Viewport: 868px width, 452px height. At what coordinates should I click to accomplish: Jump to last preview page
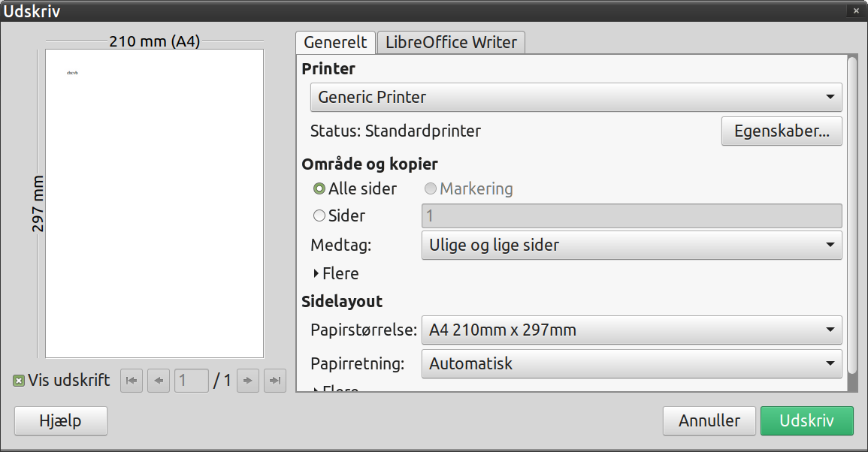pos(274,381)
